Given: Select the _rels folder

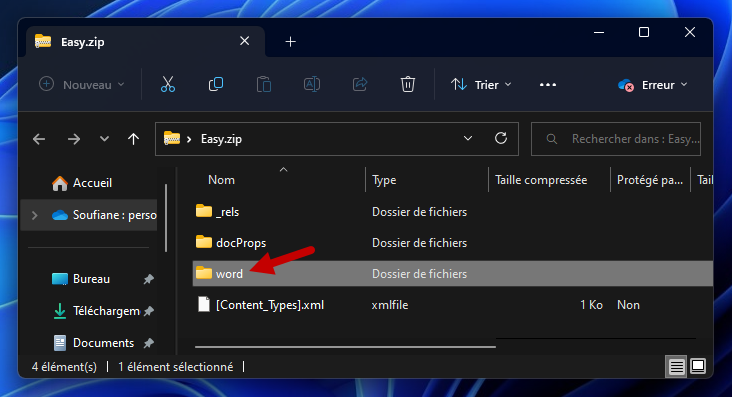Looking at the screenshot, I should coord(227,212).
